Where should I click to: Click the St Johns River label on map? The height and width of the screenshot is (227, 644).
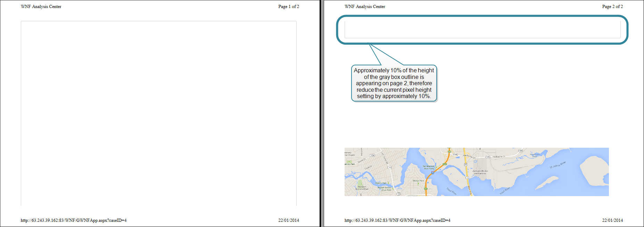558,165
